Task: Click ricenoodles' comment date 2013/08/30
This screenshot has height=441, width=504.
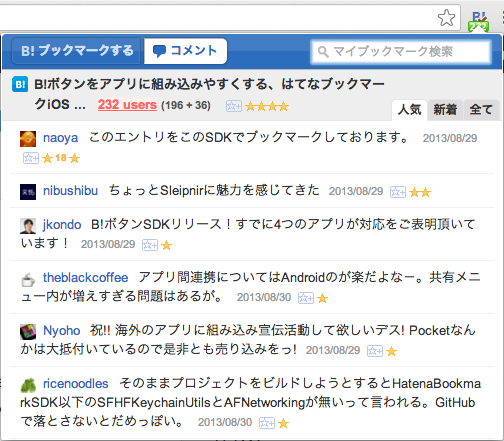Action: tap(225, 422)
